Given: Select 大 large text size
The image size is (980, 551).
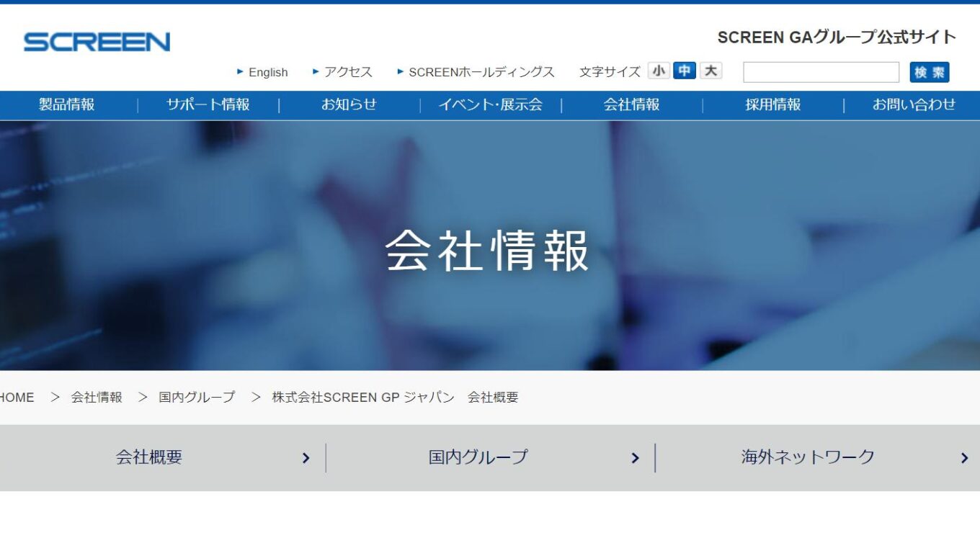Looking at the screenshot, I should tap(709, 71).
